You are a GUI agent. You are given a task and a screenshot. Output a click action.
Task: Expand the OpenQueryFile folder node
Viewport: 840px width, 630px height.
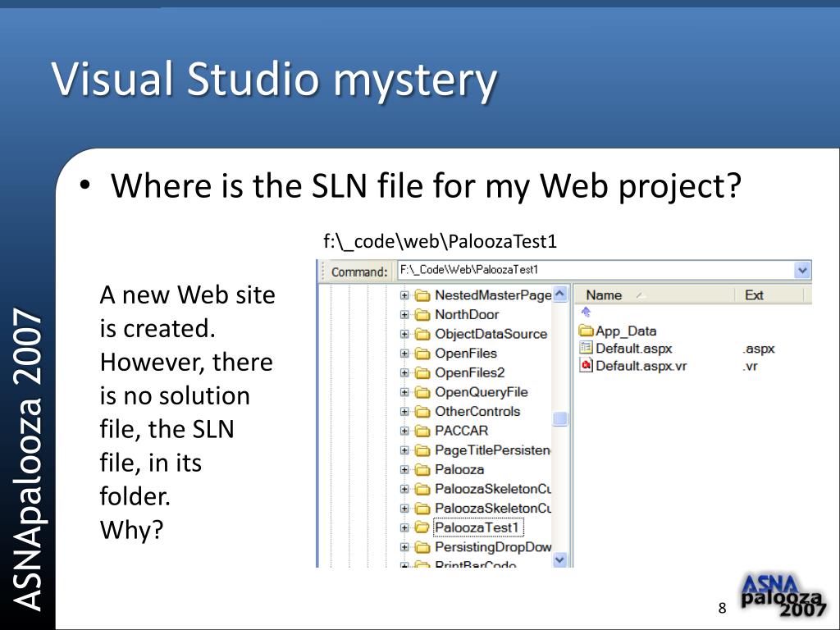point(404,392)
